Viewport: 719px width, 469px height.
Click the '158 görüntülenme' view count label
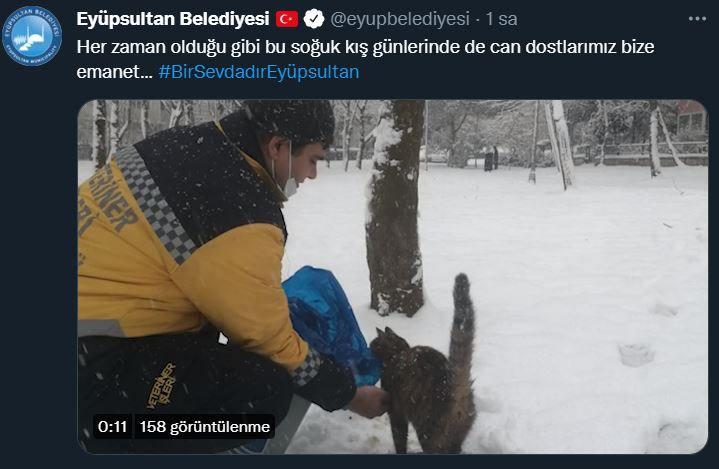[205, 427]
